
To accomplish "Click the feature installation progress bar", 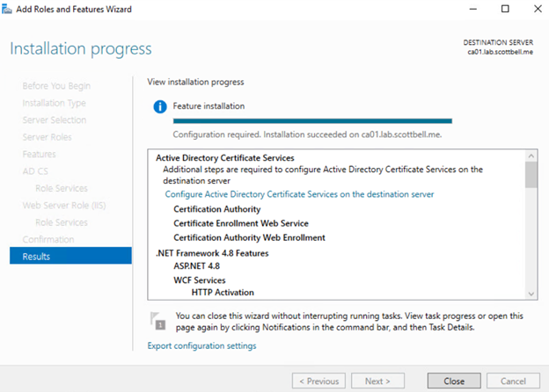I will (312, 121).
